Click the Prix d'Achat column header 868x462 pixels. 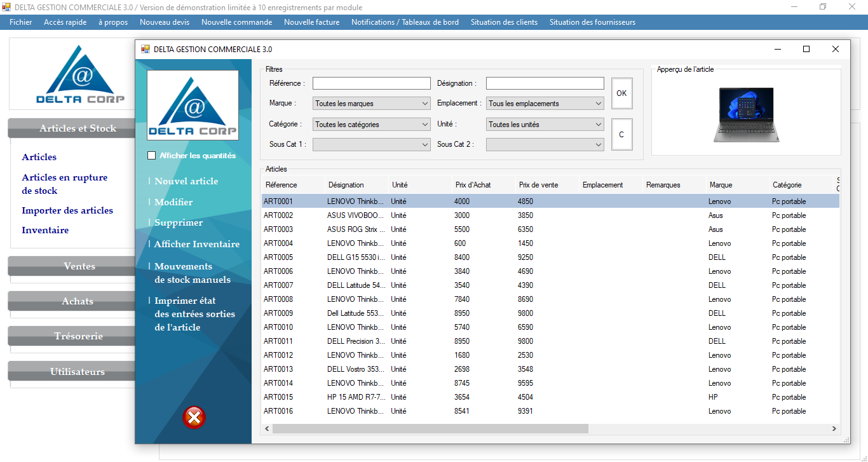click(484, 185)
